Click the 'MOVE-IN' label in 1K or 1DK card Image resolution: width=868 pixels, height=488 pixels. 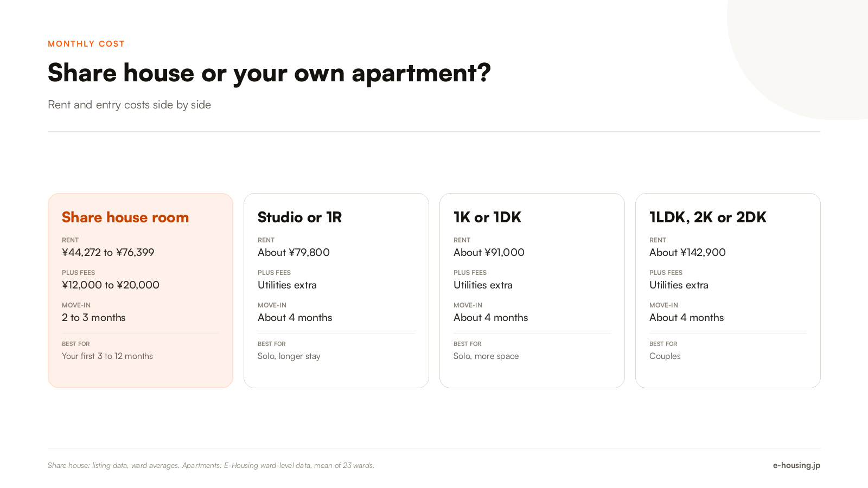(x=468, y=305)
